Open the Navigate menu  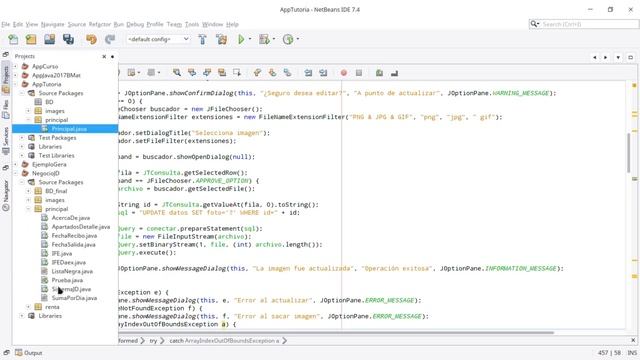point(53,24)
